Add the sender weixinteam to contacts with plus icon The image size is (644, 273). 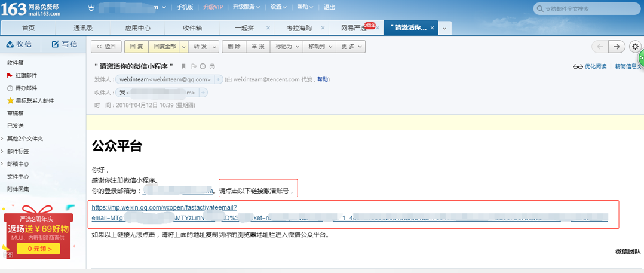coord(219,79)
